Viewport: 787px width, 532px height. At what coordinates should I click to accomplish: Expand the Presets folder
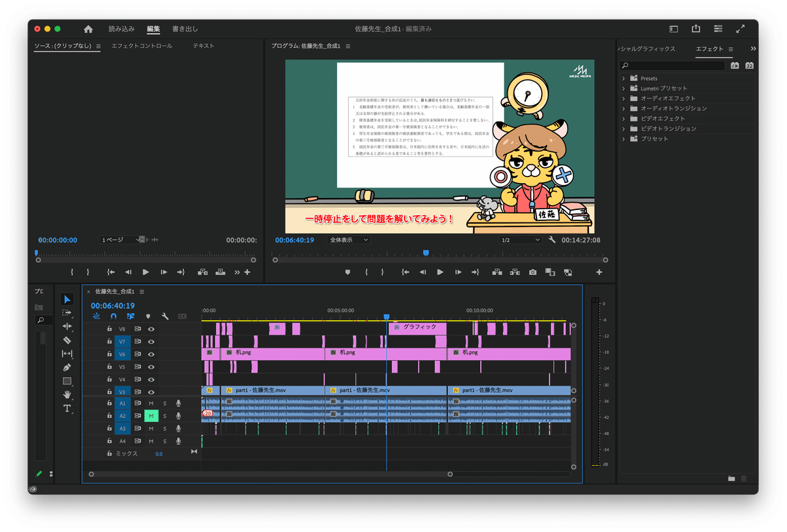pyautogui.click(x=624, y=78)
